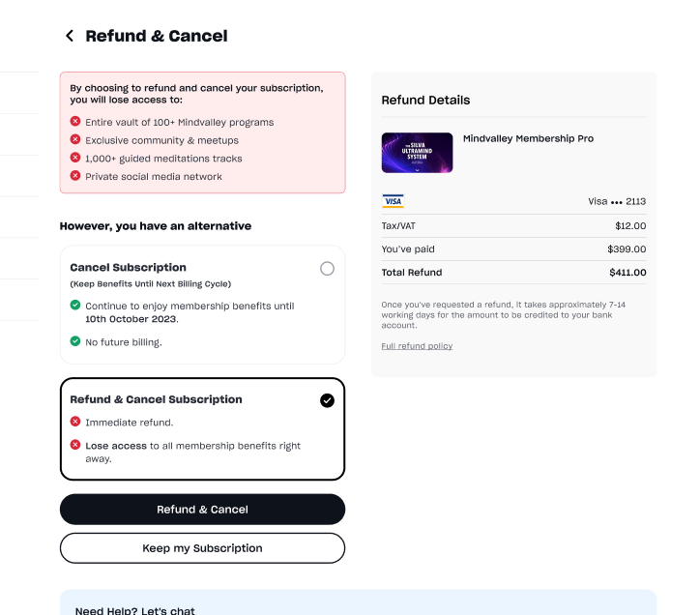Click the Total Refund amount row
Screen dimensions: 700x615
click(513, 273)
